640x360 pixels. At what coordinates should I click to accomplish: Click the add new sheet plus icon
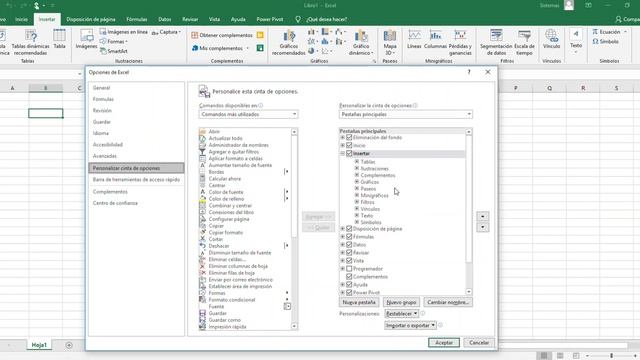69,345
